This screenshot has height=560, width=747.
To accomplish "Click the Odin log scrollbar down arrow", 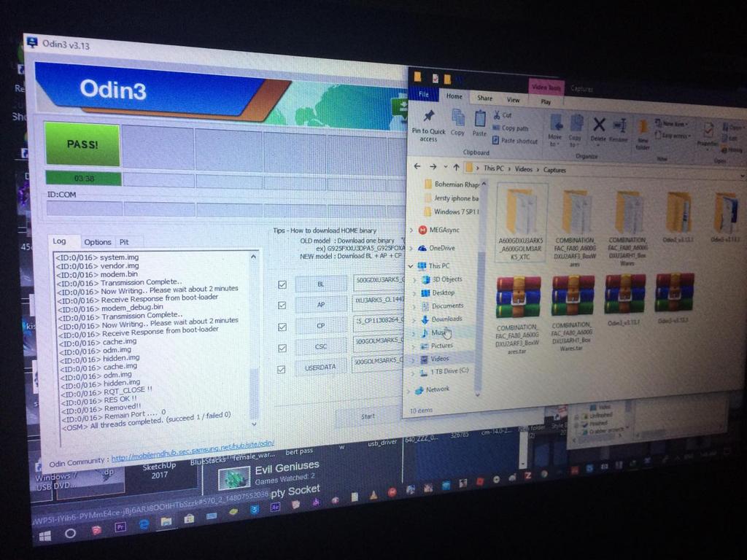I will tap(254, 424).
